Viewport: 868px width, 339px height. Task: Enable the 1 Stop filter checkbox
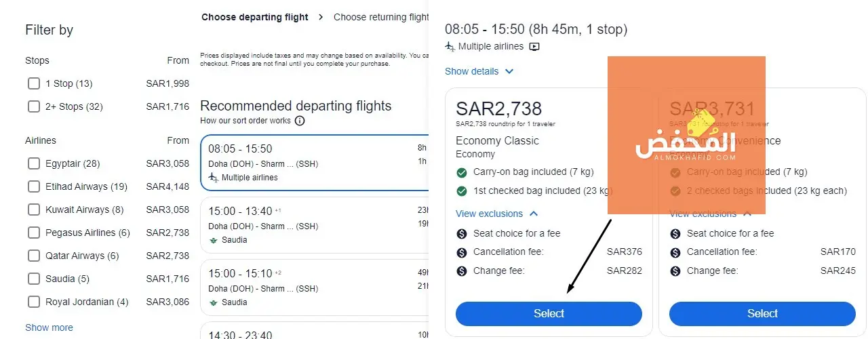[x=34, y=84]
